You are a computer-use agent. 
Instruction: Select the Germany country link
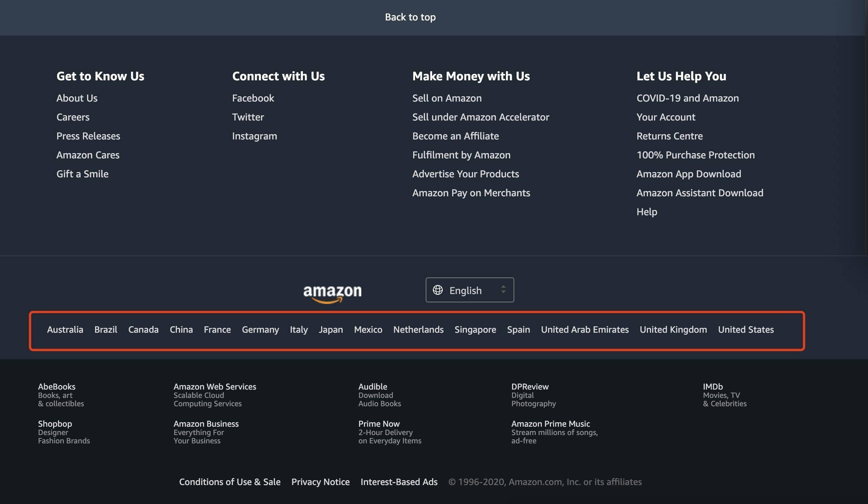pos(261,330)
